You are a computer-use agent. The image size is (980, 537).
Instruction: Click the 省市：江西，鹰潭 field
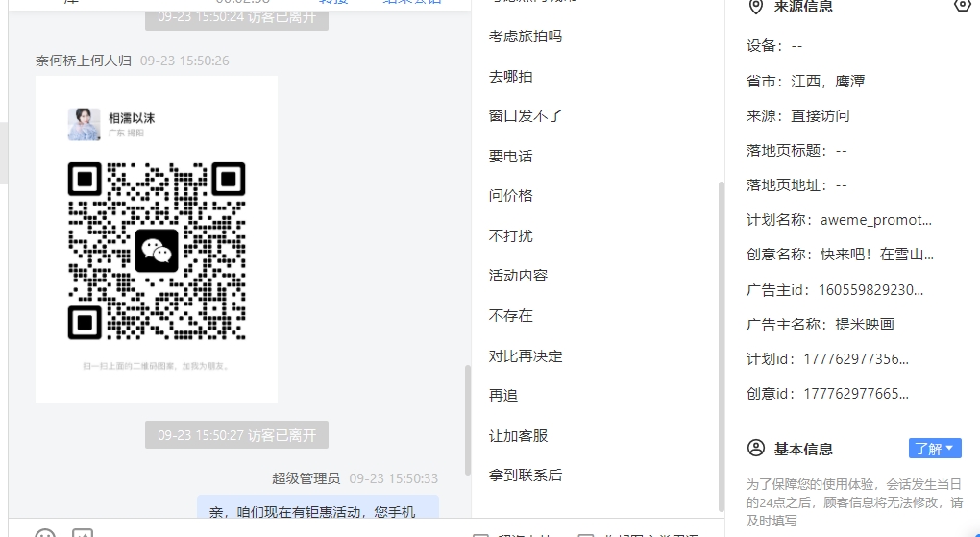tap(805, 82)
